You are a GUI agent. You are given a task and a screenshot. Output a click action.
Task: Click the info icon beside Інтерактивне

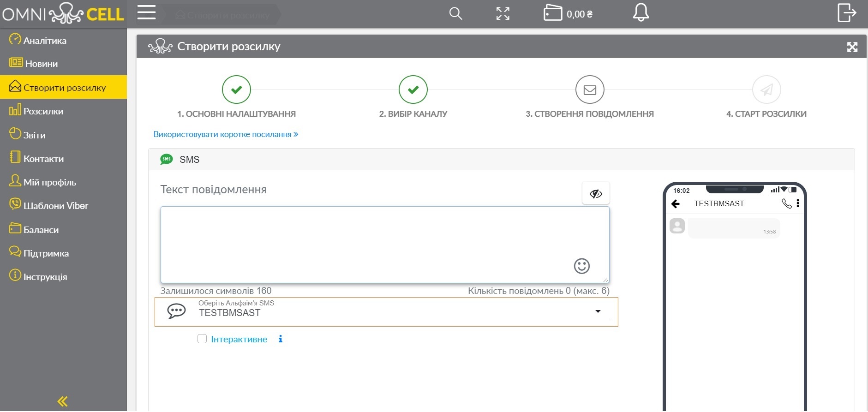(x=281, y=339)
